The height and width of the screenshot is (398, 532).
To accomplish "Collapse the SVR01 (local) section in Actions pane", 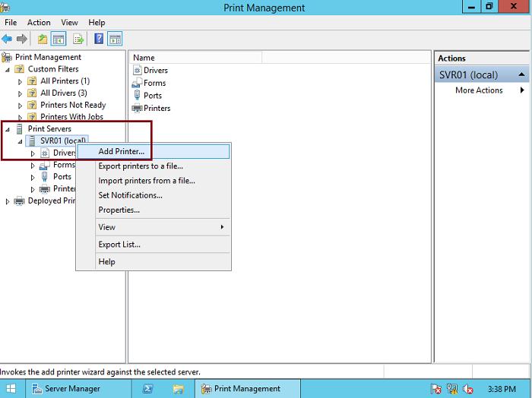I will coord(521,75).
